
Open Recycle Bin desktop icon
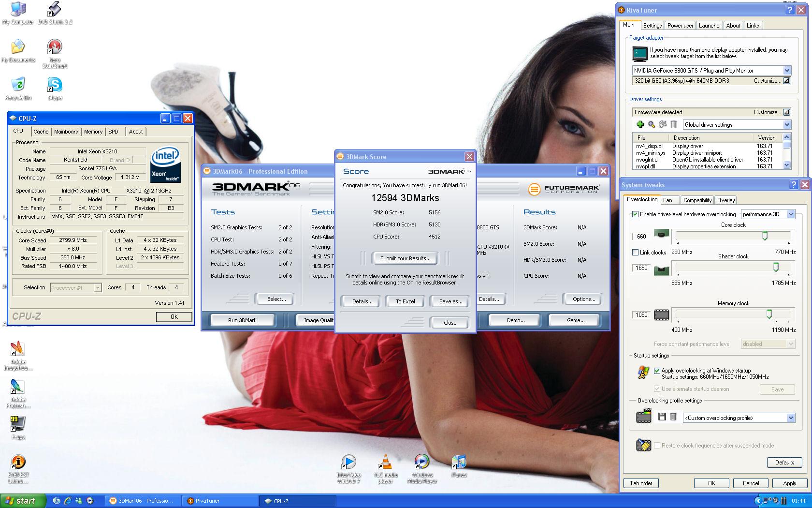coord(18,88)
